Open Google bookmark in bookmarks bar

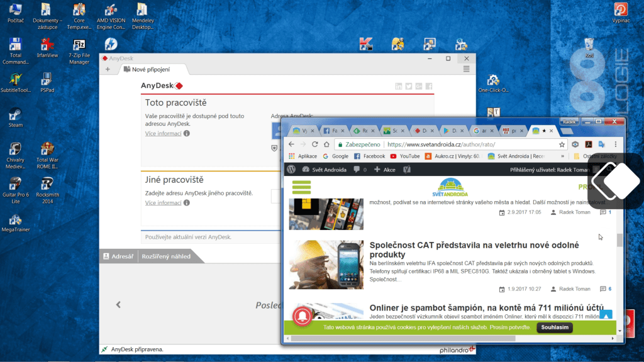coord(336,156)
